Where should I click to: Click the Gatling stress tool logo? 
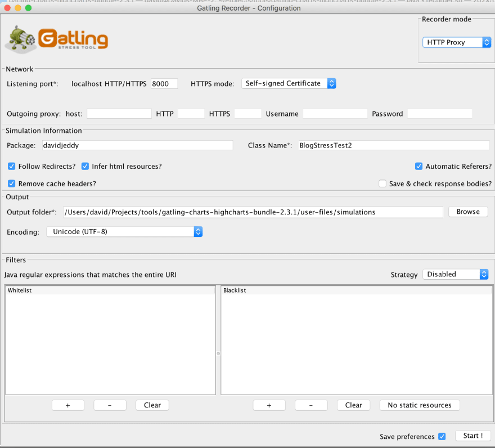coord(57,39)
